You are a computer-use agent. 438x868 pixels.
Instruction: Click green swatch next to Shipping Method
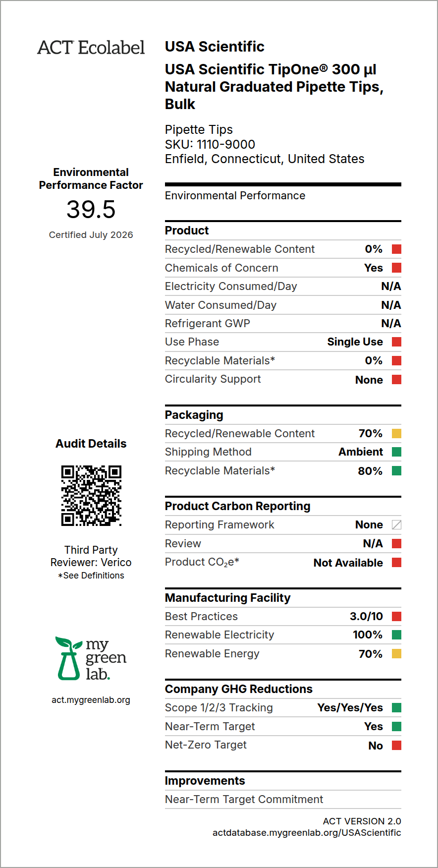tap(396, 452)
